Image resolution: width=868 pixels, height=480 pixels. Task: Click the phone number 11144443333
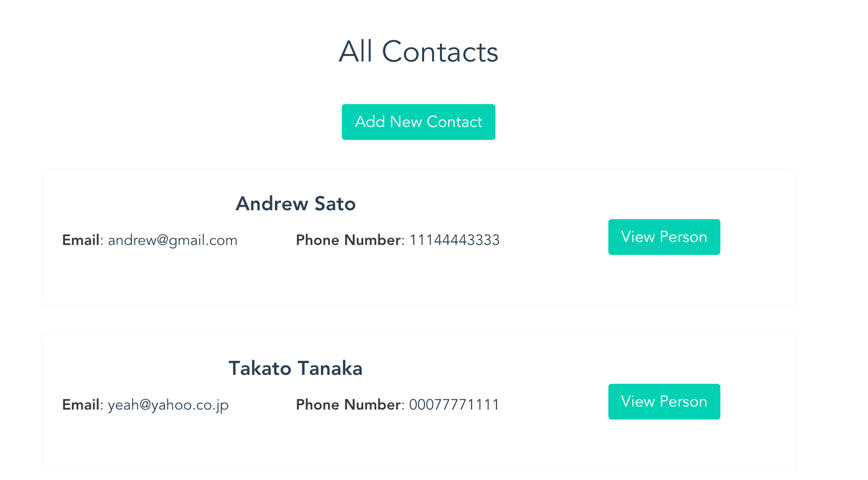(454, 240)
